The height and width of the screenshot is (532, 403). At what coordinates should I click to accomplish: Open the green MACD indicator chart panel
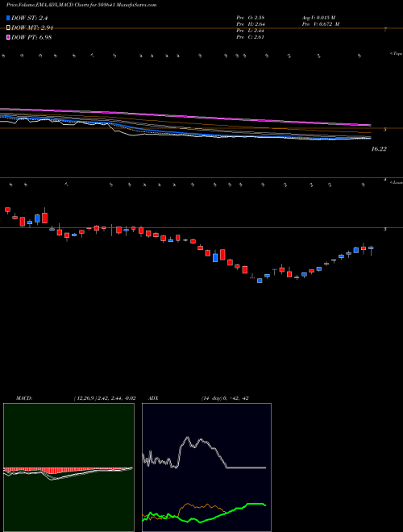(x=69, y=468)
